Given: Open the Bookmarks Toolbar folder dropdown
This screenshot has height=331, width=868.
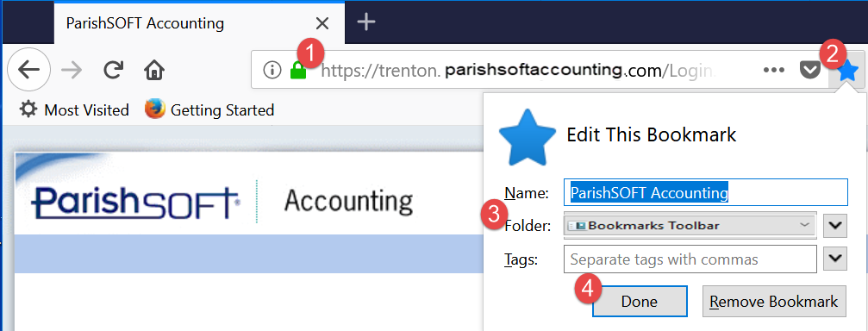Looking at the screenshot, I should point(690,225).
